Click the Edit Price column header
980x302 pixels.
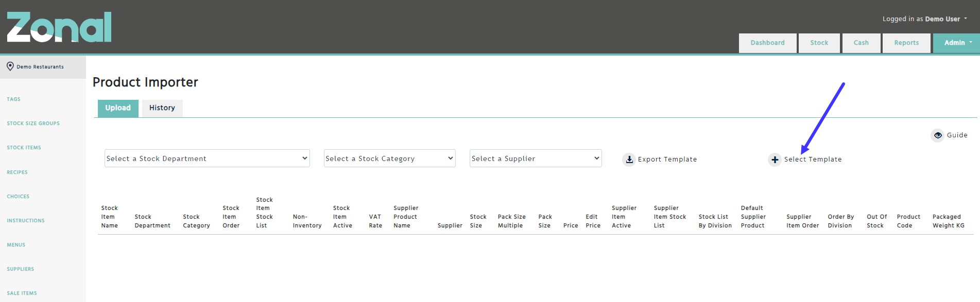click(593, 221)
